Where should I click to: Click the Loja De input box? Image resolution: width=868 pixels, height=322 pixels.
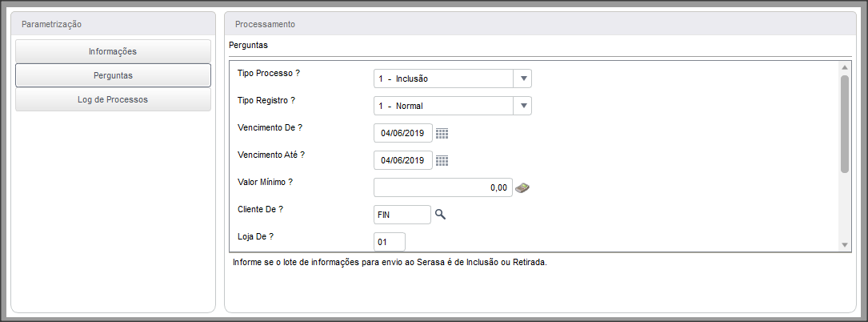(x=390, y=242)
